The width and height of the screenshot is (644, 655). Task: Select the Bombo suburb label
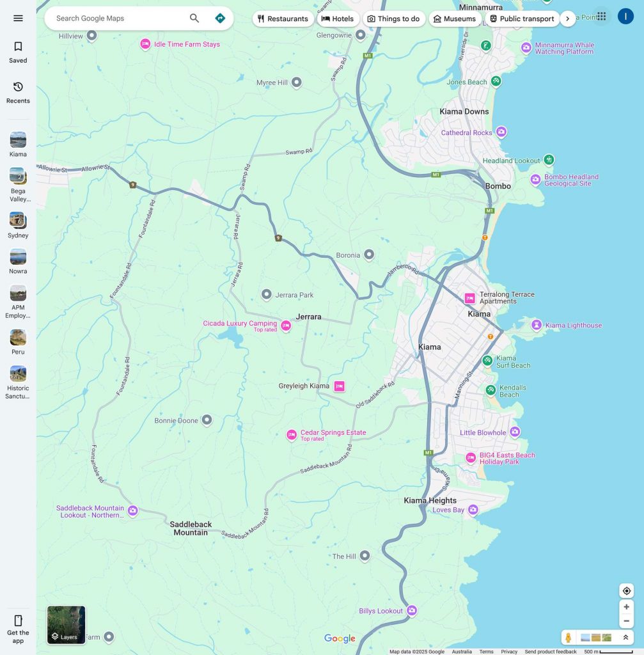click(498, 186)
